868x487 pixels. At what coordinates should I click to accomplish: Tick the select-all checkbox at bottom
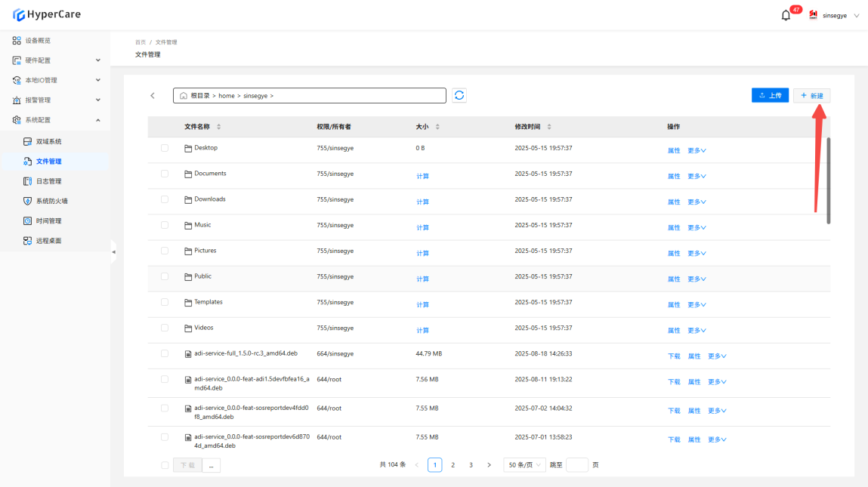(x=165, y=465)
